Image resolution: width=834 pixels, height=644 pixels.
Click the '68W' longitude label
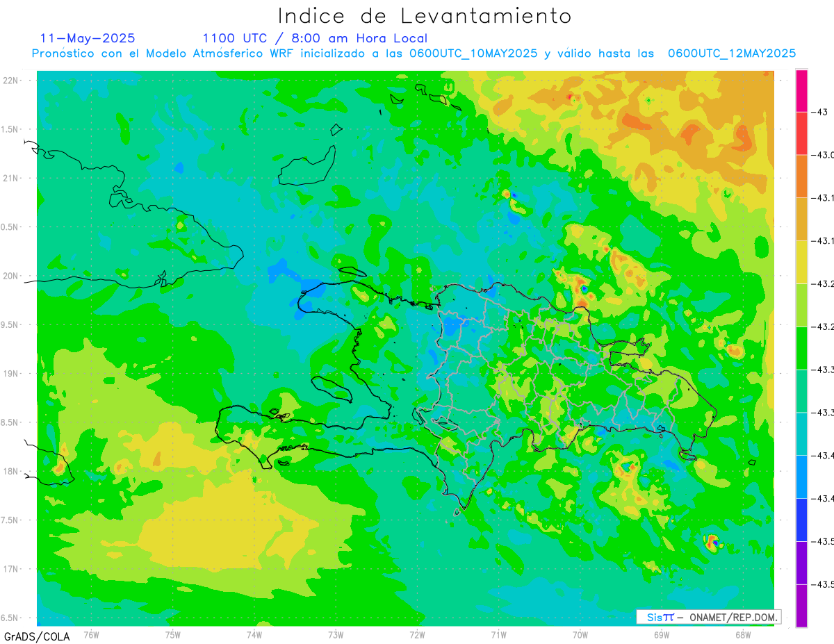click(x=743, y=634)
